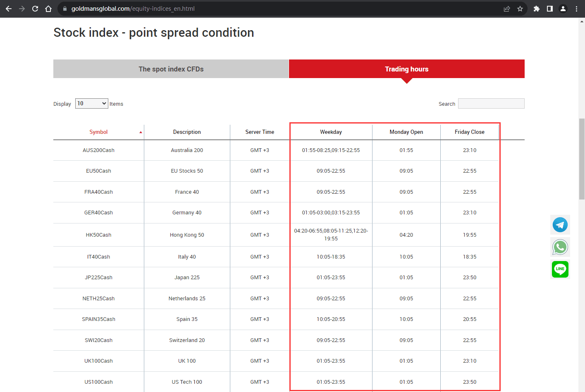Click the France 40 description cell

187,192
